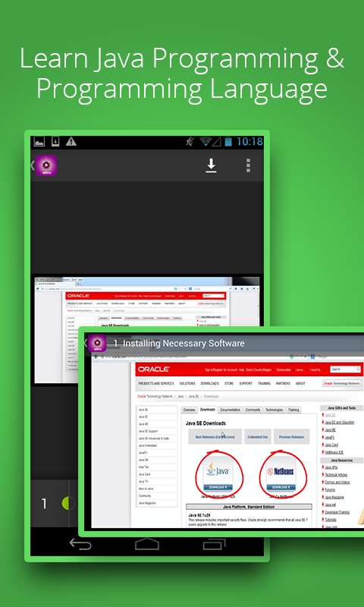Click the Next Releases (Early Access) button
Screen dimensions: 364x607
pyautogui.click(x=215, y=437)
